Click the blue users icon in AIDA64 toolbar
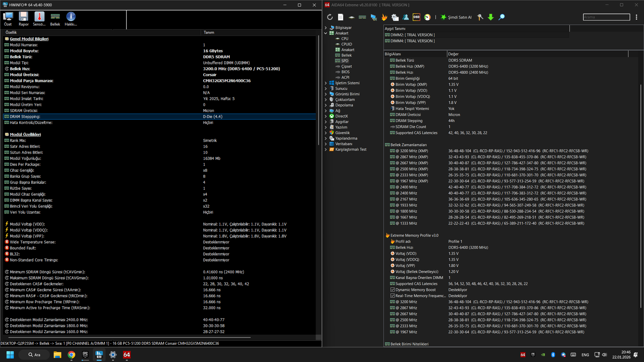644x362 pixels. pyautogui.click(x=406, y=17)
